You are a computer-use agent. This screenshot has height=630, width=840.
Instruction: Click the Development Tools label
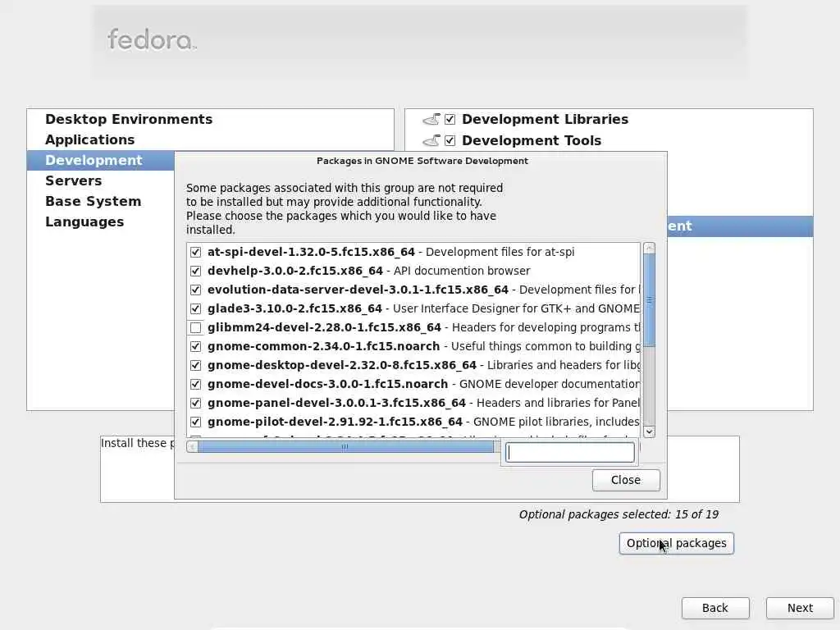tap(532, 140)
